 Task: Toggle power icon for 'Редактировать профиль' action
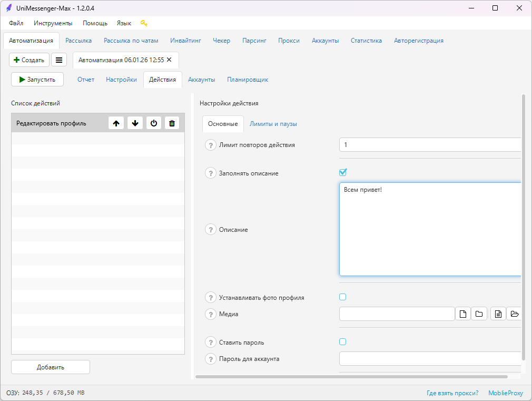point(154,123)
